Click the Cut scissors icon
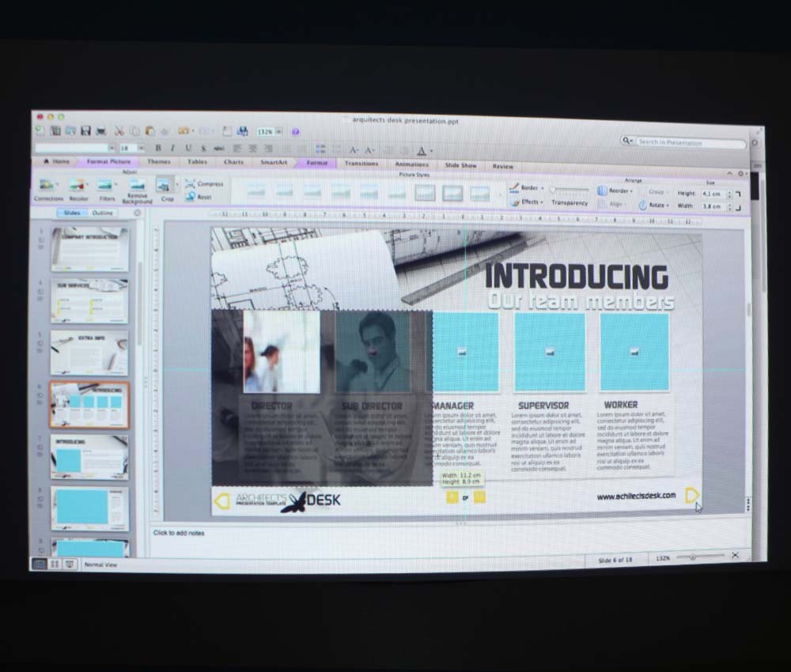This screenshot has height=672, width=791. (119, 131)
